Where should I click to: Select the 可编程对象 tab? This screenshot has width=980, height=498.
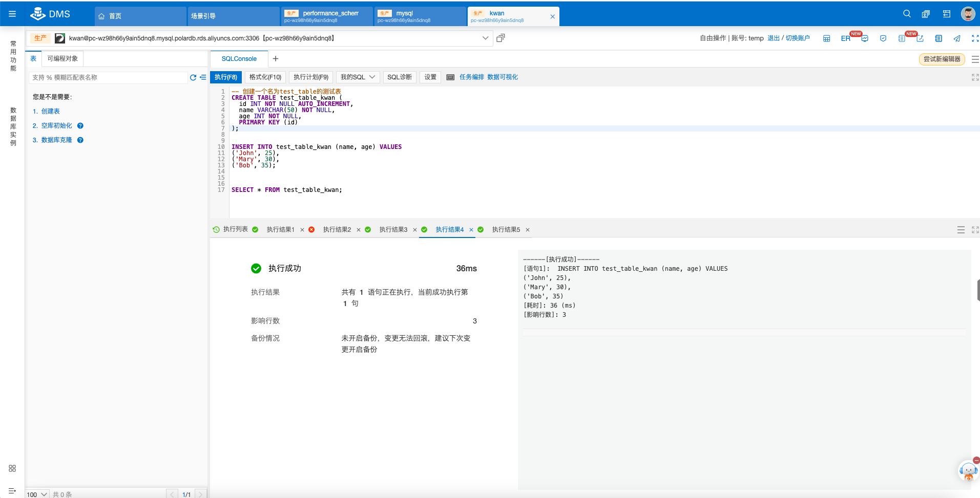pyautogui.click(x=63, y=59)
